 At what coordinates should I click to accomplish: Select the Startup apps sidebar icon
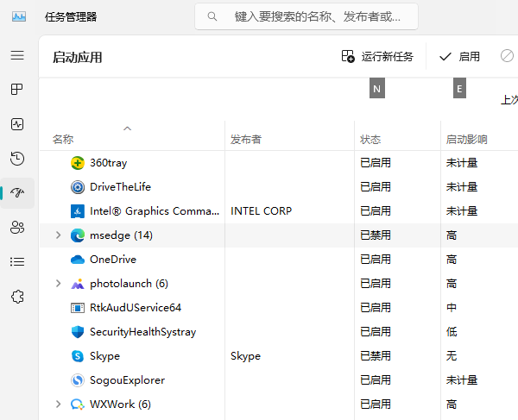(17, 193)
